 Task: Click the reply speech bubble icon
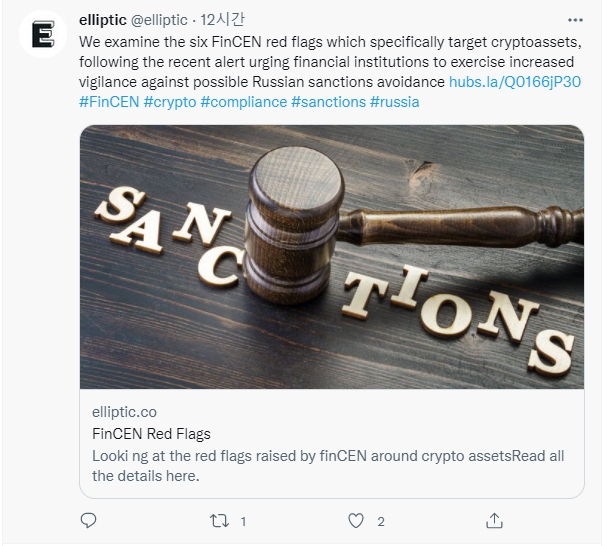coord(88,520)
